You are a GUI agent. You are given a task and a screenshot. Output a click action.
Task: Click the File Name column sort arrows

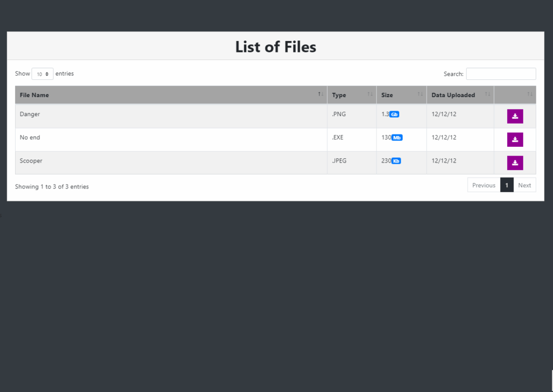[x=321, y=94]
